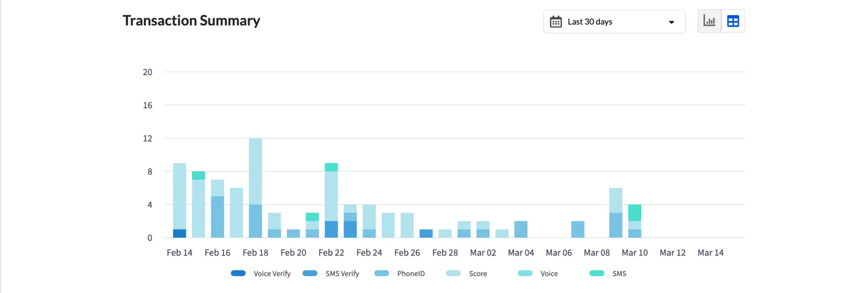Click the SMS legend color swatch
The height and width of the screenshot is (293, 868).
[x=597, y=273]
